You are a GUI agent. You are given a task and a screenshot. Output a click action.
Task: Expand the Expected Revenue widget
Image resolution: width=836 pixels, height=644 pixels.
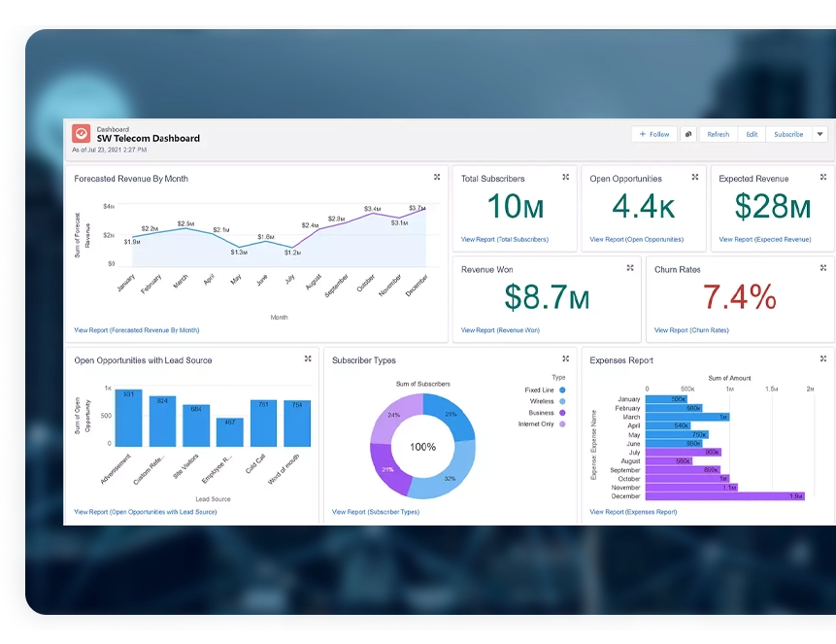tap(823, 178)
